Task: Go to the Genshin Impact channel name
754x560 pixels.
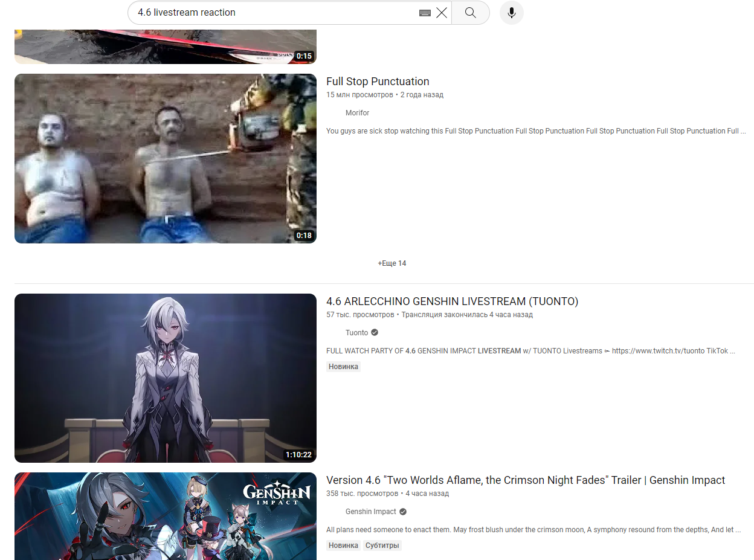Action: pyautogui.click(x=371, y=512)
